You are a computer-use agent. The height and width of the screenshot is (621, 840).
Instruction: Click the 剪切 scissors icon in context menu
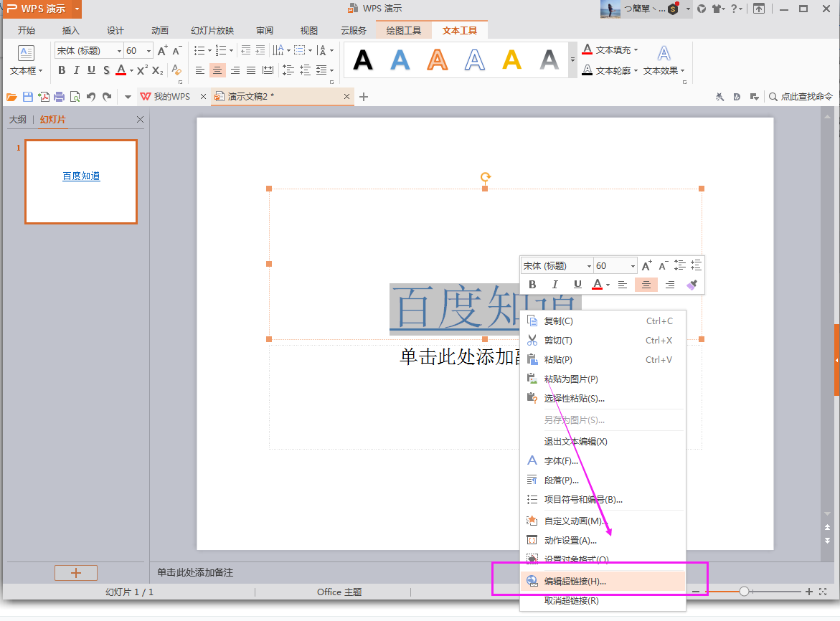pos(532,341)
